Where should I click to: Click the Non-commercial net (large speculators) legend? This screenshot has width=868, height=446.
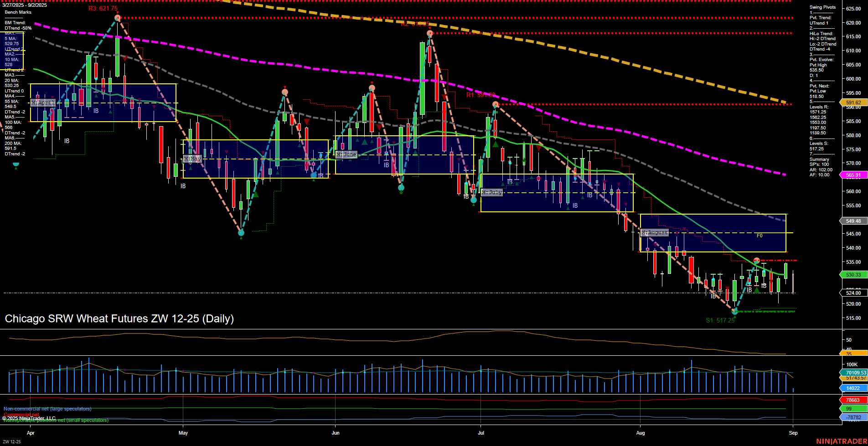click(x=48, y=409)
